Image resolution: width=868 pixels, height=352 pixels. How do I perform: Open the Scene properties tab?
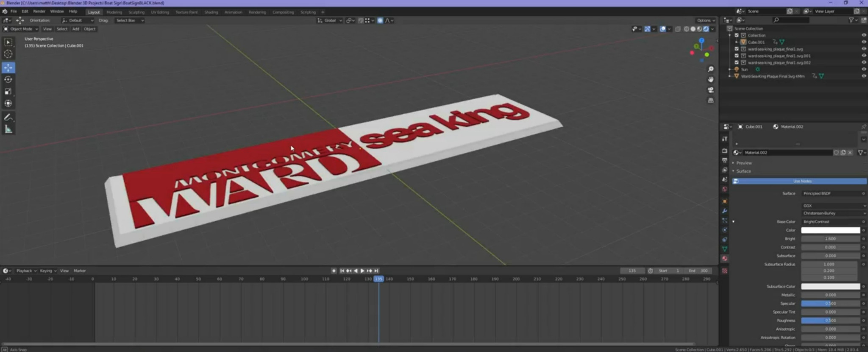tap(725, 179)
